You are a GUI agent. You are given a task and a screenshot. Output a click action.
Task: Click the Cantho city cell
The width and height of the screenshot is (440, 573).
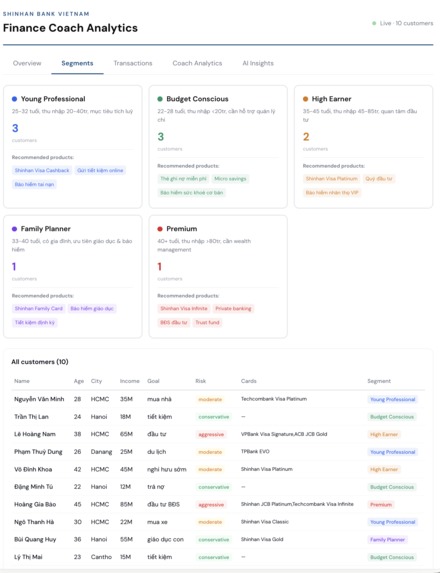(x=101, y=557)
